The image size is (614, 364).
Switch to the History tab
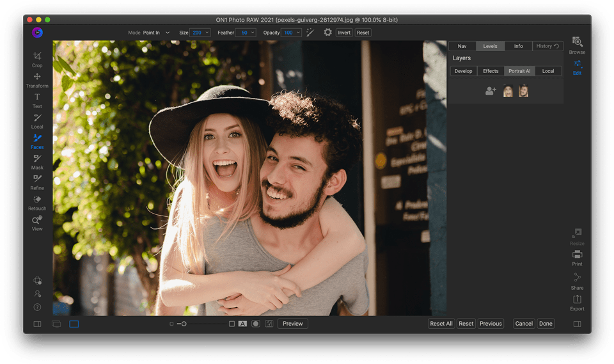pos(548,46)
